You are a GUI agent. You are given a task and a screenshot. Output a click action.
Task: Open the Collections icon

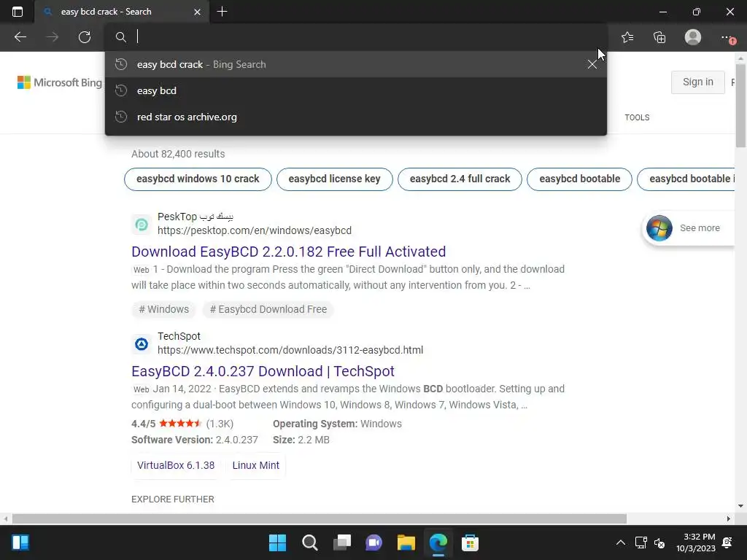659,37
